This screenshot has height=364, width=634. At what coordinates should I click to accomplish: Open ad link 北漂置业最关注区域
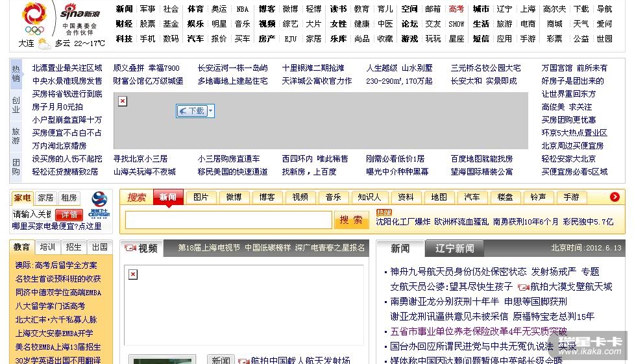[67, 68]
